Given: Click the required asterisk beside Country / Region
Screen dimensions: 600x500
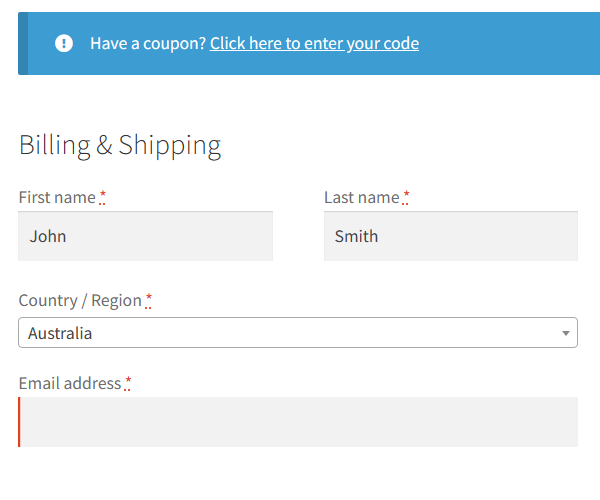Looking at the screenshot, I should point(148,300).
